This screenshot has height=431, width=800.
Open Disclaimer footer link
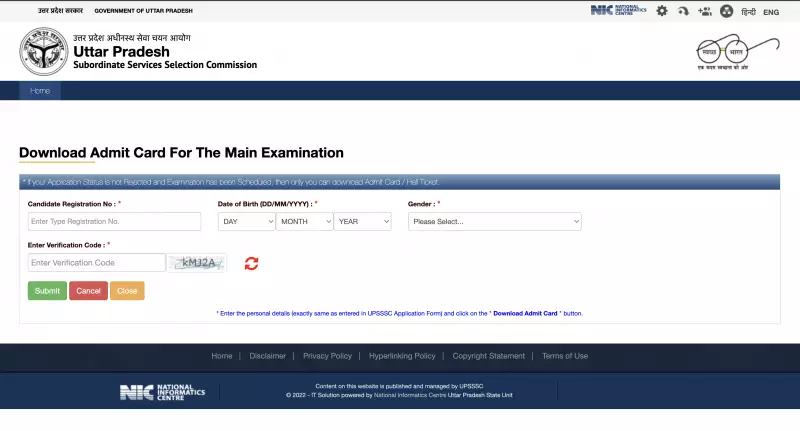point(267,356)
